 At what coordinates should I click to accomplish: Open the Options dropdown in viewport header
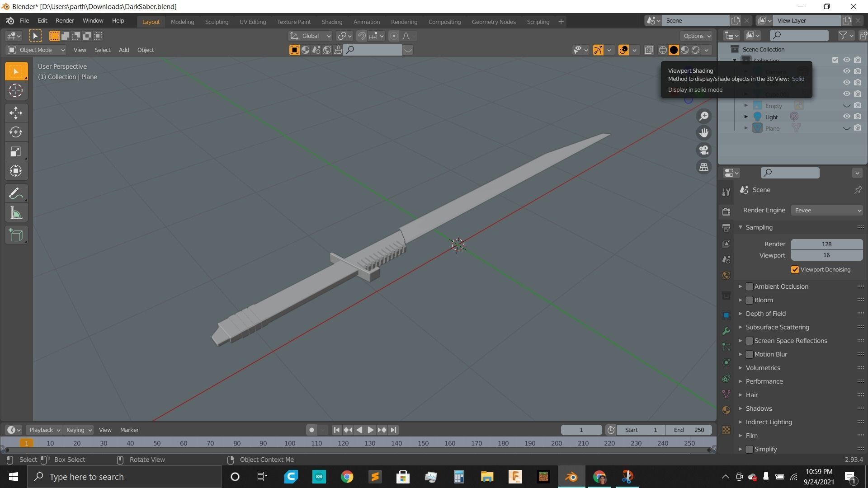(697, 36)
